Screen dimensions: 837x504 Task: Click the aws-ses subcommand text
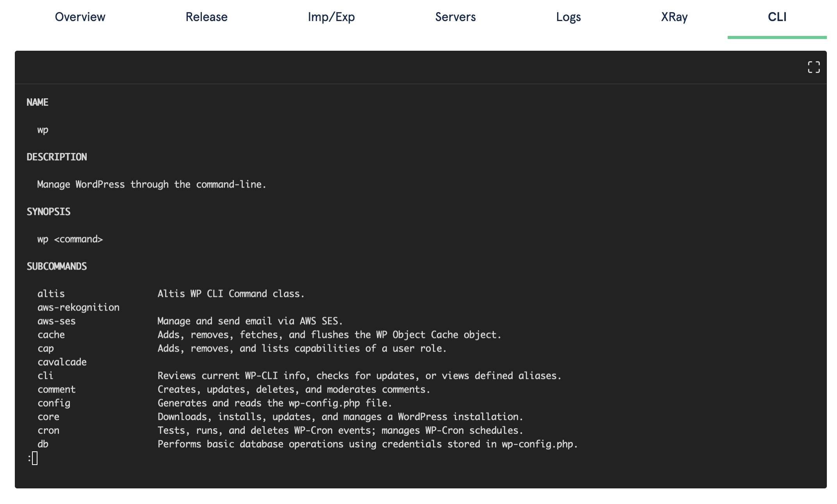click(57, 321)
